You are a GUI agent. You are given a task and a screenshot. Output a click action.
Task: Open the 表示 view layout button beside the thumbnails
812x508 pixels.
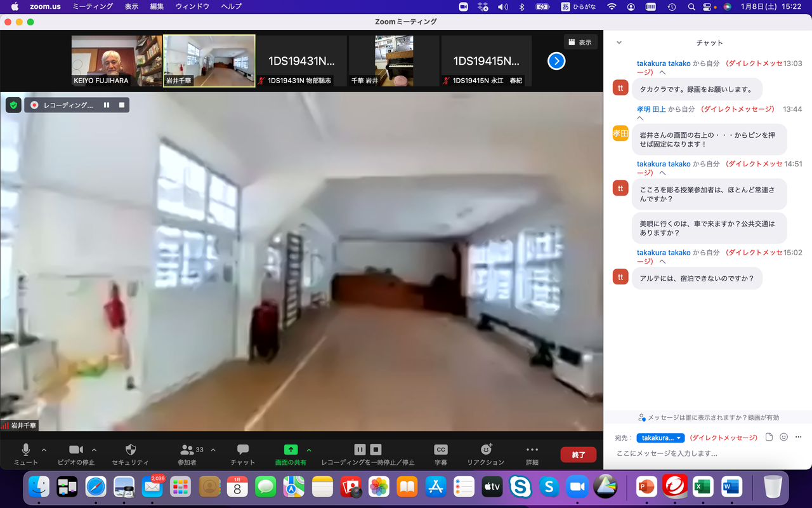580,42
